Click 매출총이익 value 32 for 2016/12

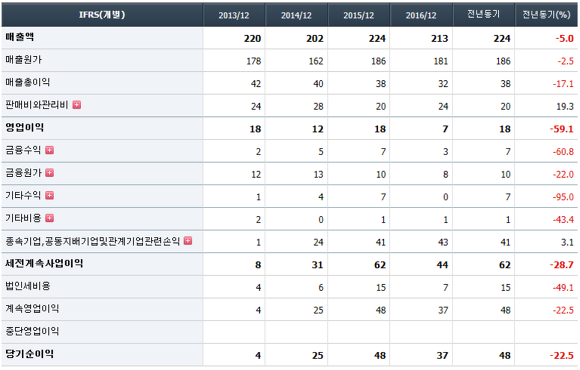pos(443,84)
